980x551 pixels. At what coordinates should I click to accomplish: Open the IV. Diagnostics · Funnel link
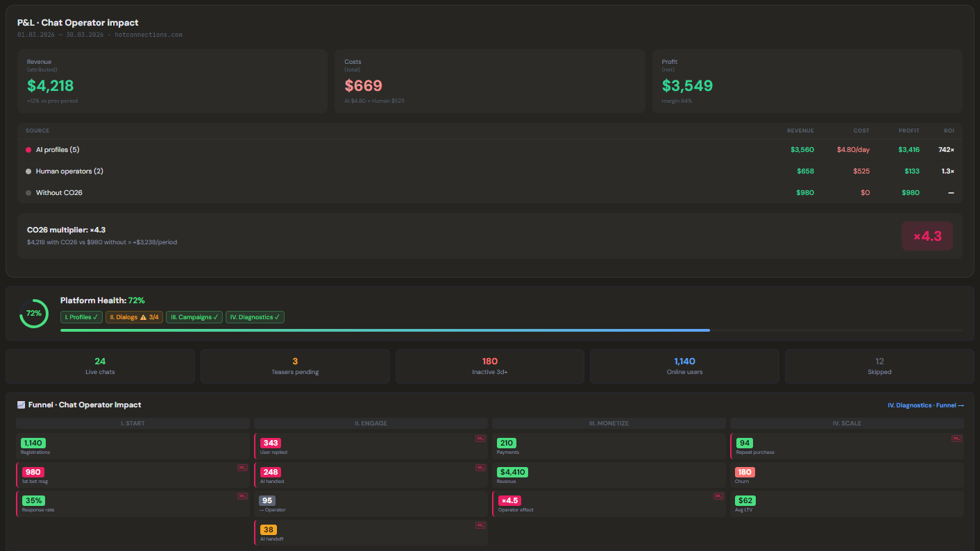click(926, 405)
